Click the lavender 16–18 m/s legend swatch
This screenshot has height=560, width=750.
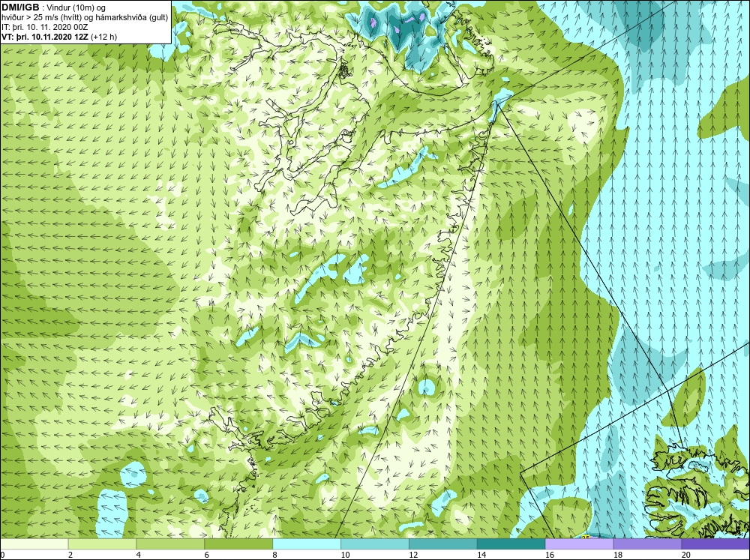(579, 544)
